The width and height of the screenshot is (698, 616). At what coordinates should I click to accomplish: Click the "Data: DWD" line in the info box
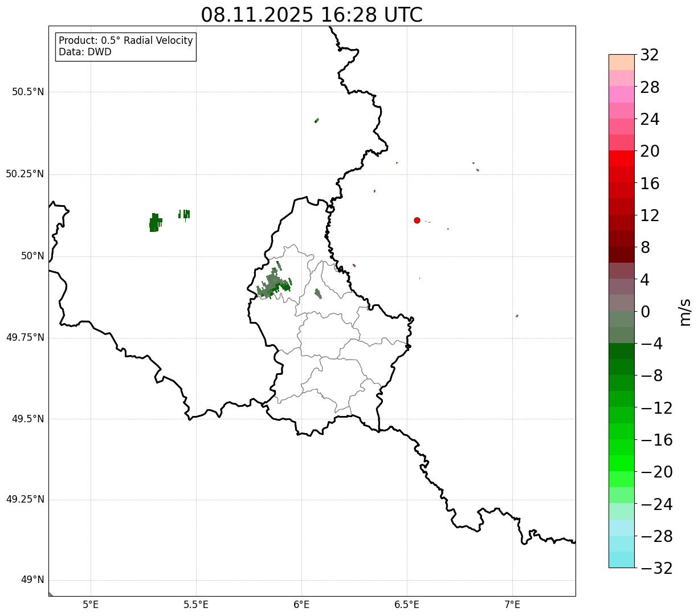(85, 52)
